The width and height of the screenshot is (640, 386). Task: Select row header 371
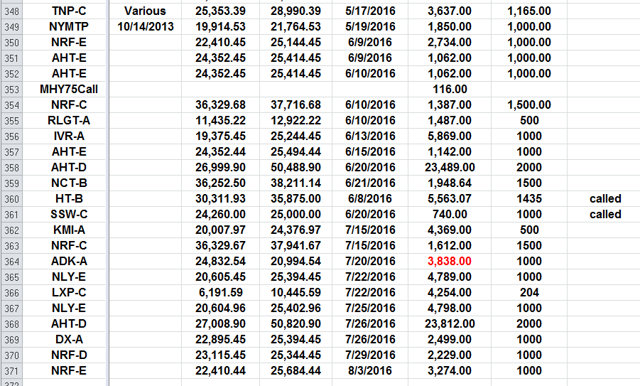point(11,371)
